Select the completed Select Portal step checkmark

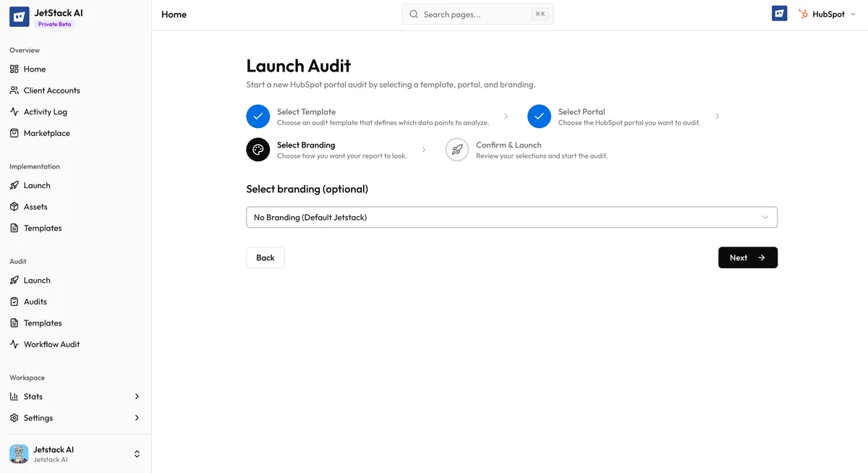pyautogui.click(x=539, y=116)
